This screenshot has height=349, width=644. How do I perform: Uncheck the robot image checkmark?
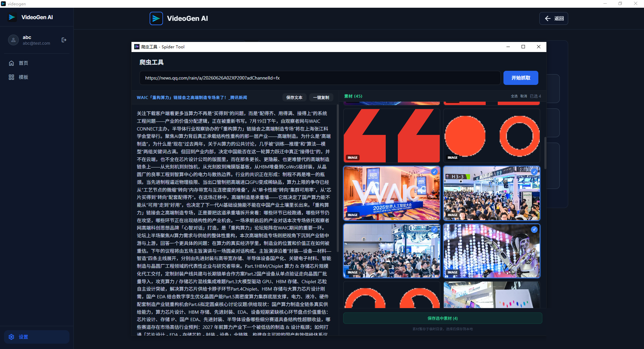click(534, 230)
